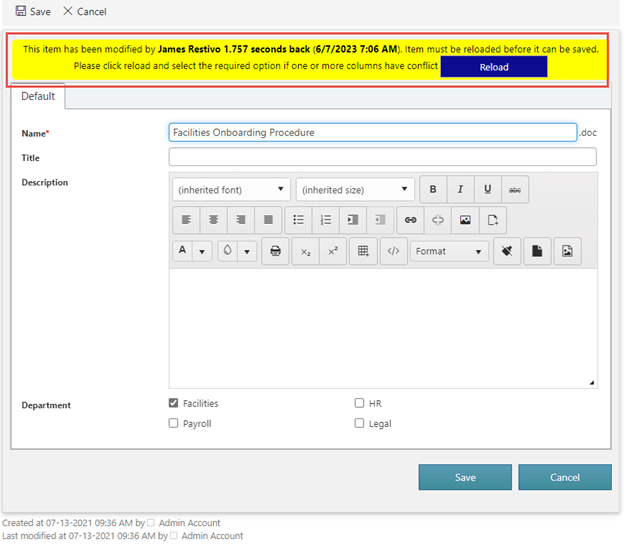Open the font color picker arrow

203,251
